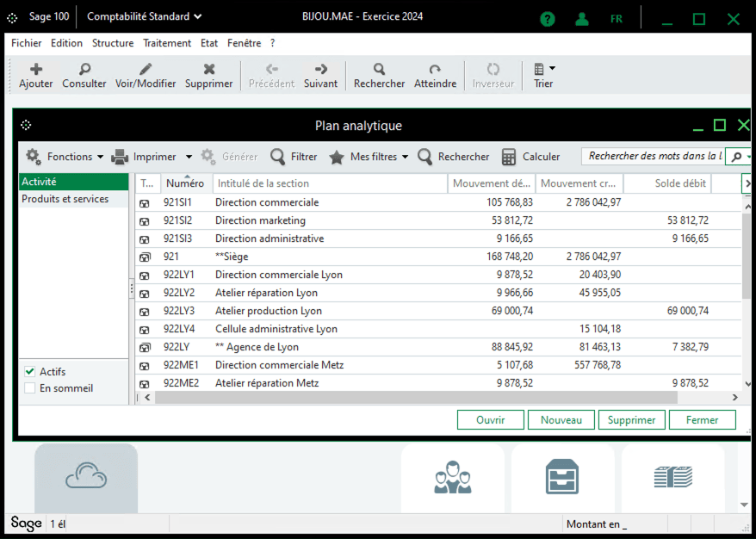Image resolution: width=756 pixels, height=539 pixels.
Task: Click the Fermer button
Action: coord(703,420)
